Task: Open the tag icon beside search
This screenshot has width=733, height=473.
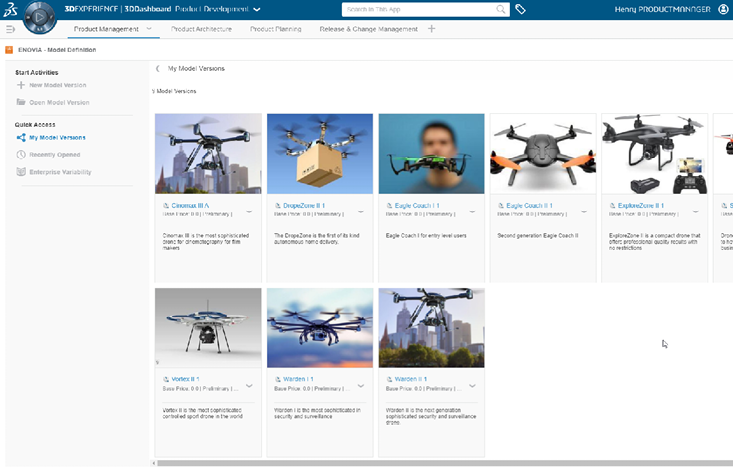Action: tap(520, 9)
